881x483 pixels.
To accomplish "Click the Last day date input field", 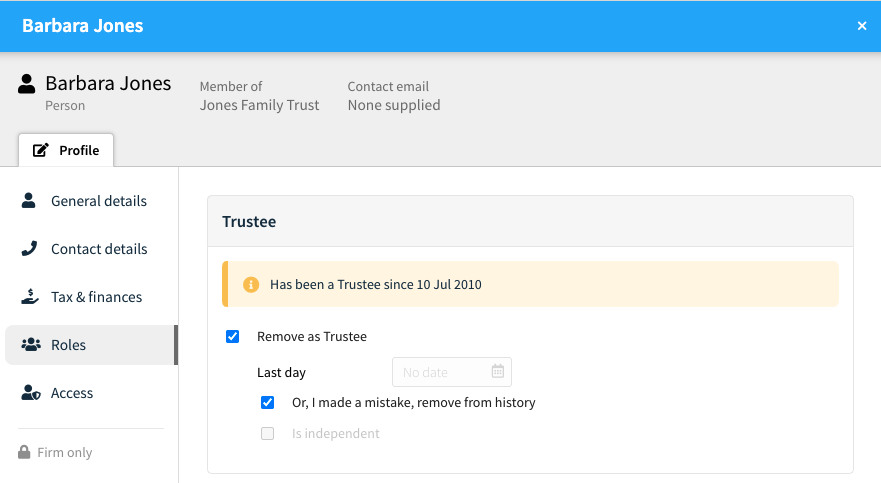I will point(452,372).
